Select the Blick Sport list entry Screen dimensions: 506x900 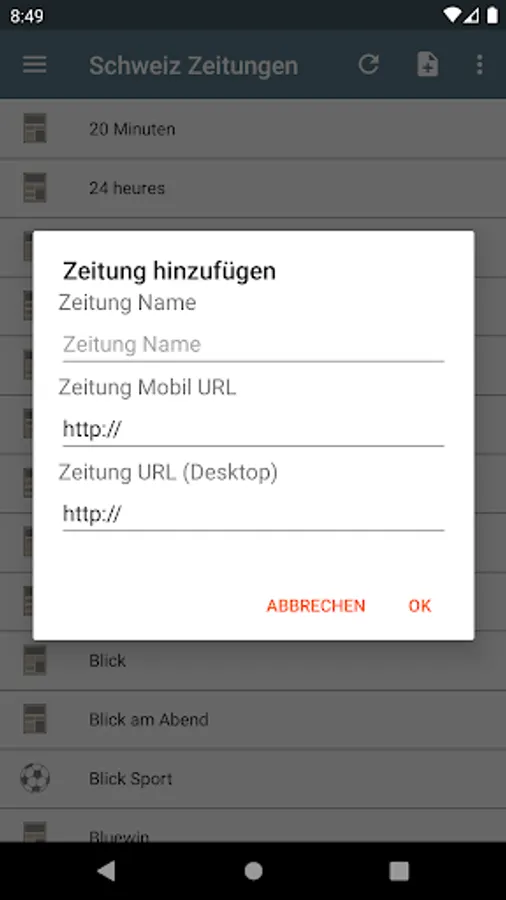click(x=253, y=779)
